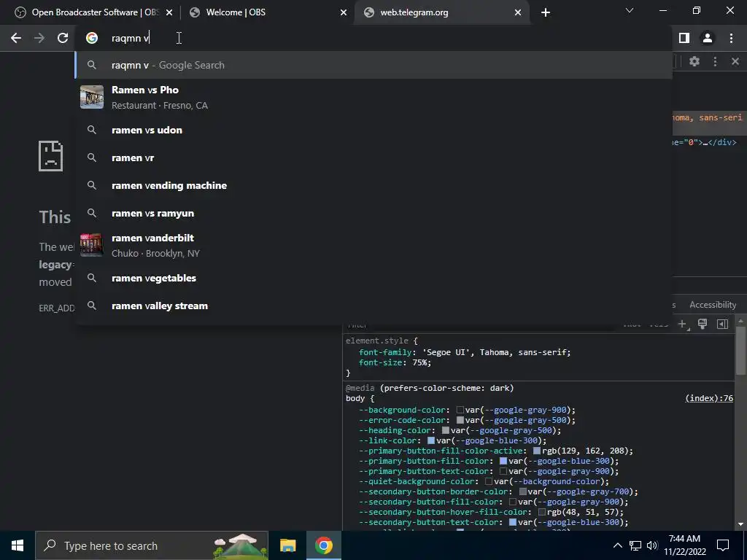Click the element.style selector

coord(377,341)
